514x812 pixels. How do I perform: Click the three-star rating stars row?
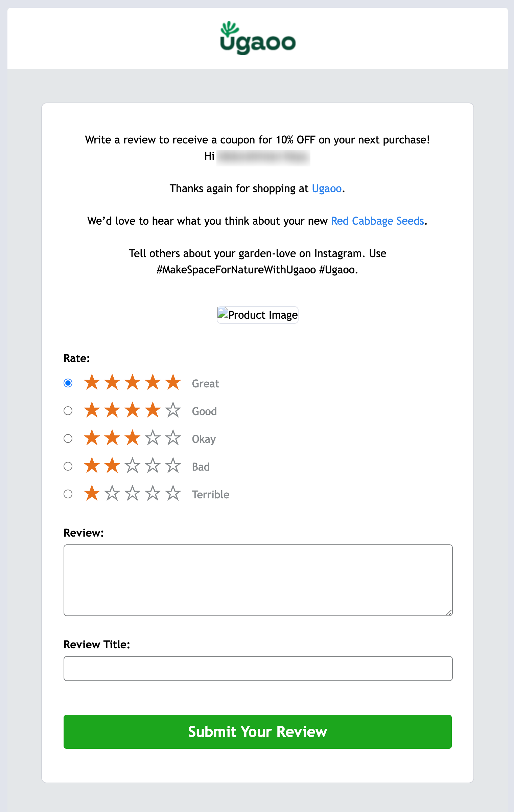coord(132,438)
